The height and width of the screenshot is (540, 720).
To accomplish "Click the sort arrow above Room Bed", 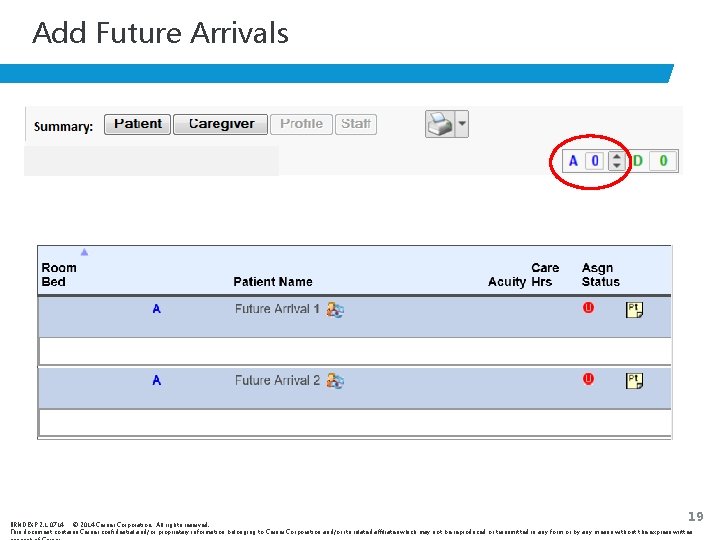I will (x=84, y=252).
